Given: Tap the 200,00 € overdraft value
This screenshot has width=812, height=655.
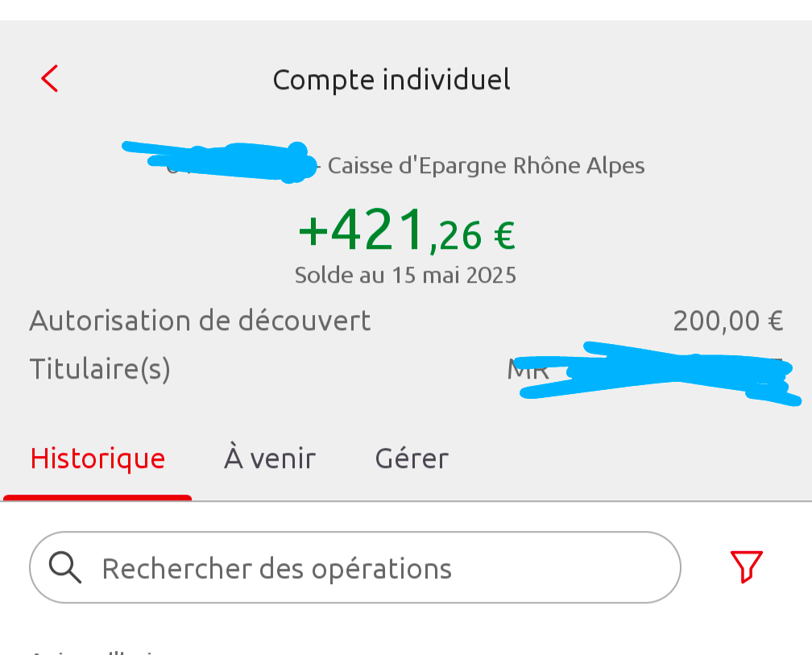Looking at the screenshot, I should [728, 321].
